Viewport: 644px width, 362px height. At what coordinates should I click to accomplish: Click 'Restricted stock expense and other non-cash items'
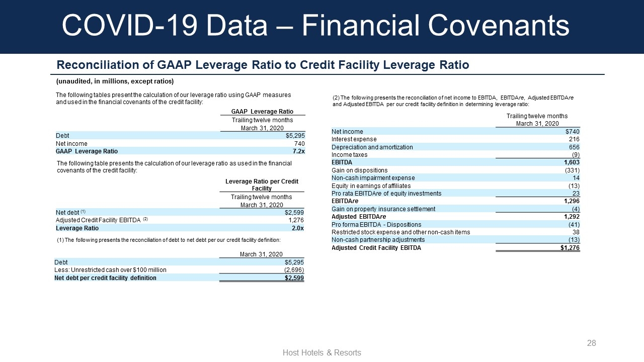coord(401,232)
